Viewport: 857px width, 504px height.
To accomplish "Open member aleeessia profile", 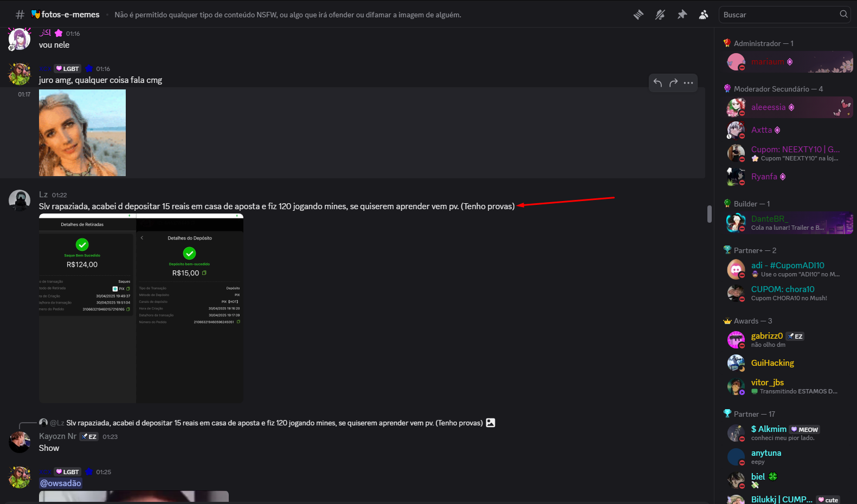I will (788, 107).
